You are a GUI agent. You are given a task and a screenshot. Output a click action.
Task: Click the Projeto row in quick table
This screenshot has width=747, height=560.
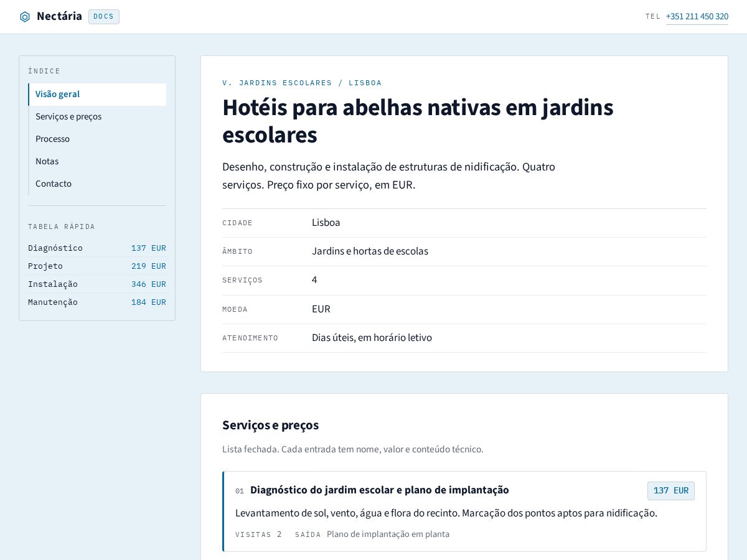[97, 266]
